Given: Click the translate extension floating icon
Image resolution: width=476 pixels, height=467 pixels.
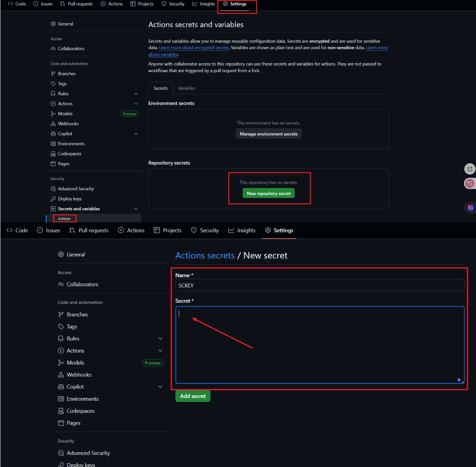Looking at the screenshot, I should click(470, 183).
